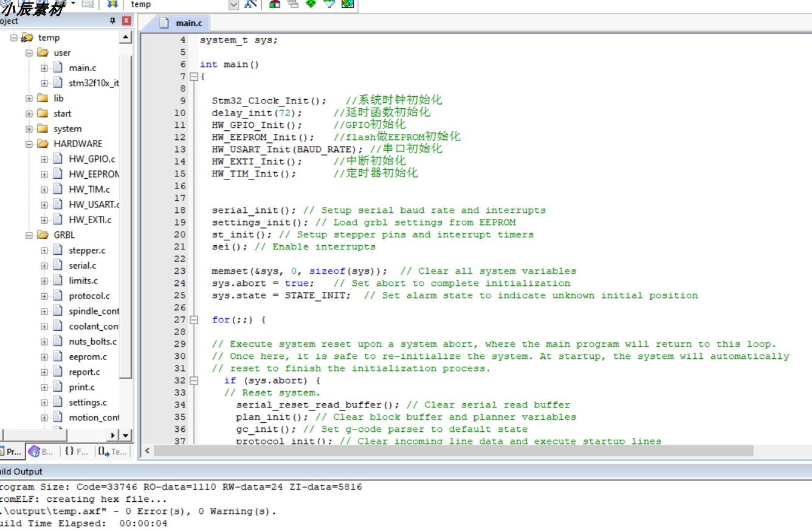The width and height of the screenshot is (812, 531).
Task: Collapse the HARDWARE group
Action: pyautogui.click(x=29, y=144)
